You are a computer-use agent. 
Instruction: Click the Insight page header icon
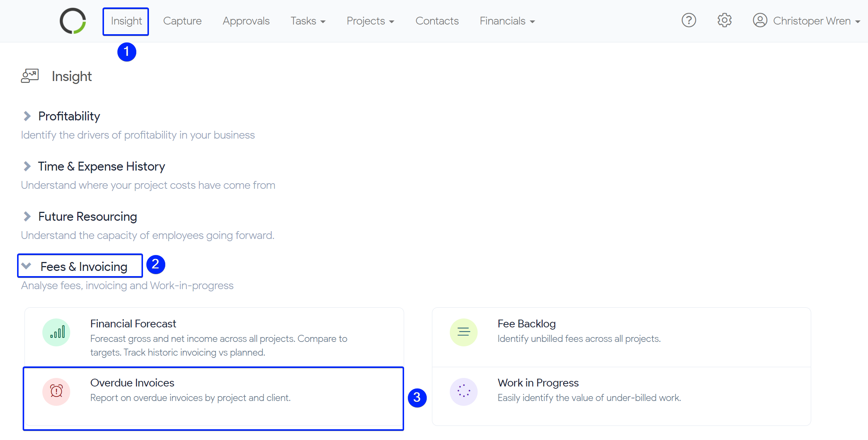[30, 76]
